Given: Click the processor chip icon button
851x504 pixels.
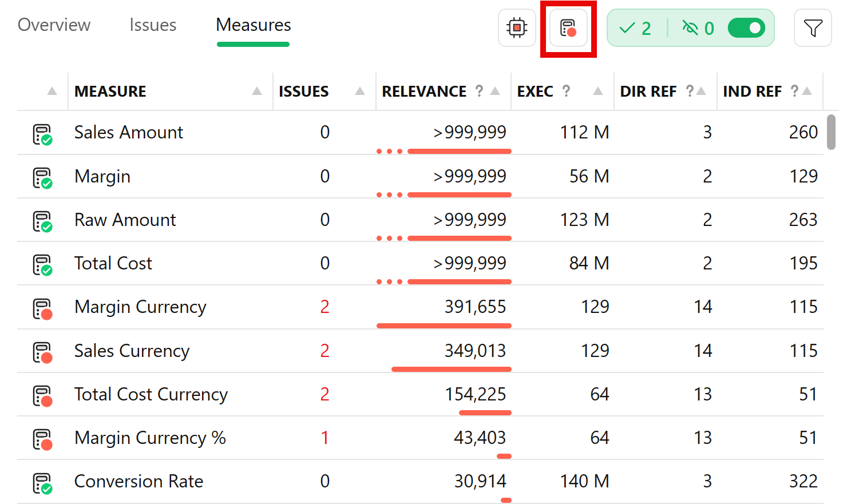Looking at the screenshot, I should click(x=517, y=27).
